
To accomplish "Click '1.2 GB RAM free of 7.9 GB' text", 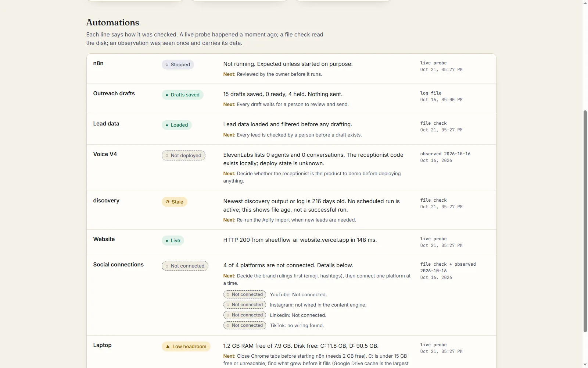I will [x=257, y=346].
